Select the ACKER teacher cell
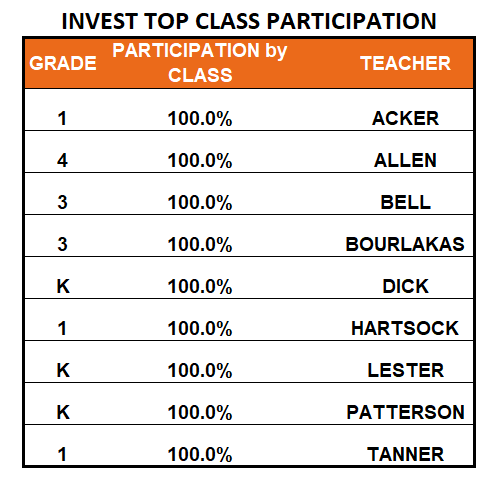The height and width of the screenshot is (486, 493). click(405, 118)
